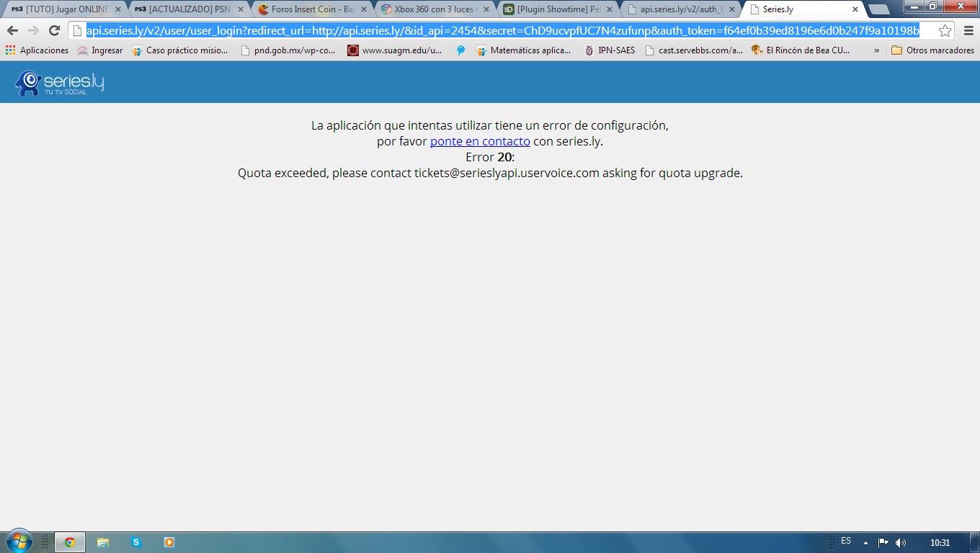
Task: Launch the media player from the taskbar
Action: coord(169,542)
